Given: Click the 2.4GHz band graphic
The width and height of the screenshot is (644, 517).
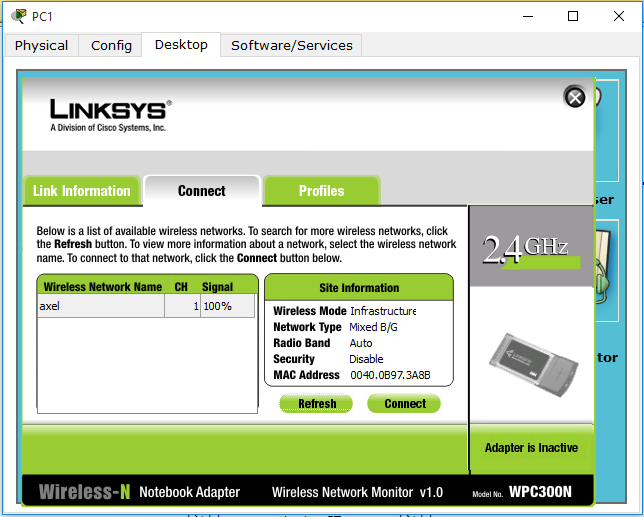Looking at the screenshot, I should (x=531, y=250).
